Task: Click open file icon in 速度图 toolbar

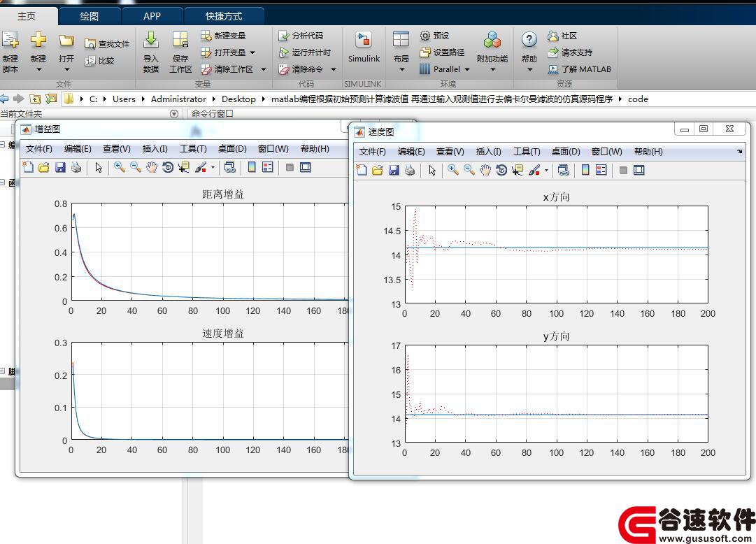Action: pos(378,170)
